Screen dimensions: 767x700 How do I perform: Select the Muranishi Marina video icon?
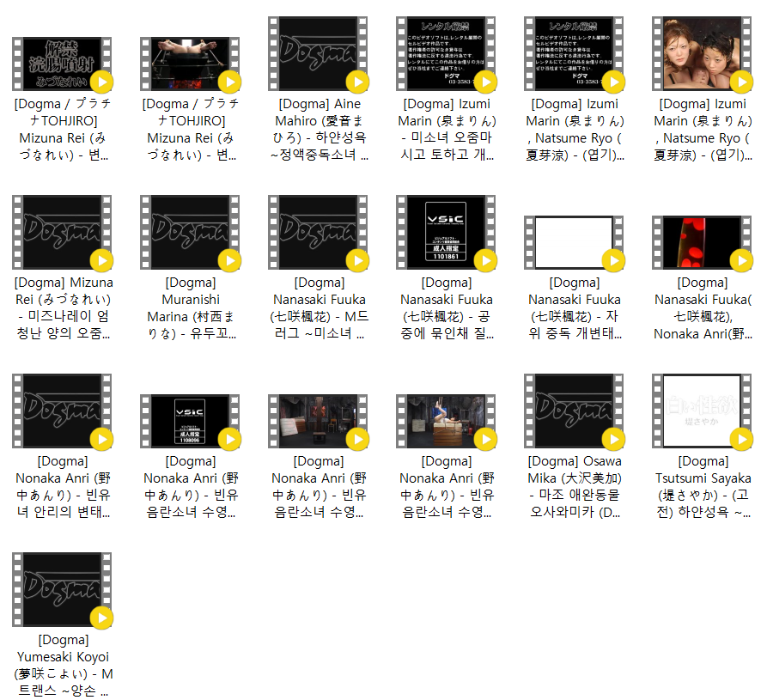pyautogui.click(x=190, y=233)
